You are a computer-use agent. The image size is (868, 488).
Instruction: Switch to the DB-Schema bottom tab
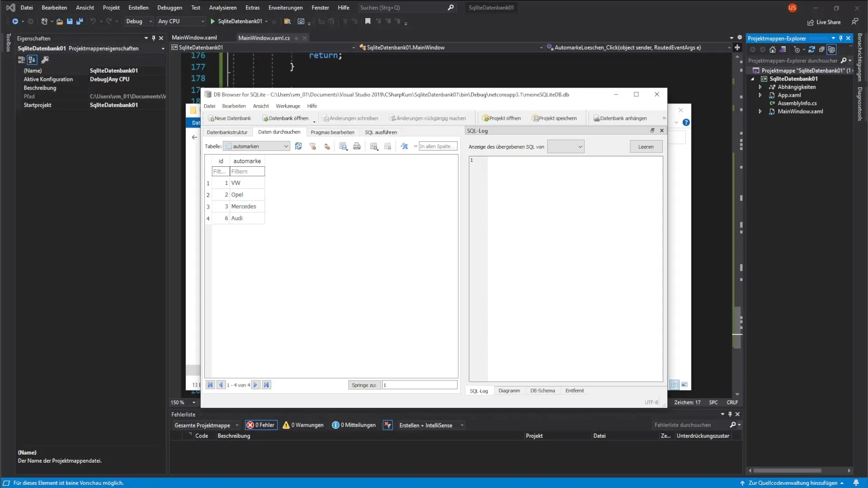click(542, 390)
